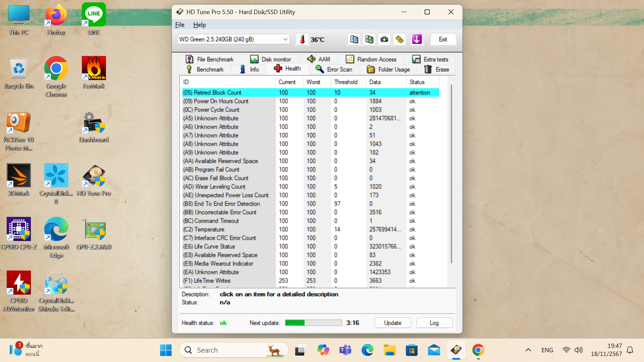Image resolution: width=644 pixels, height=362 pixels.
Task: Select the Power On Hours Count row
Action: [x=311, y=101]
